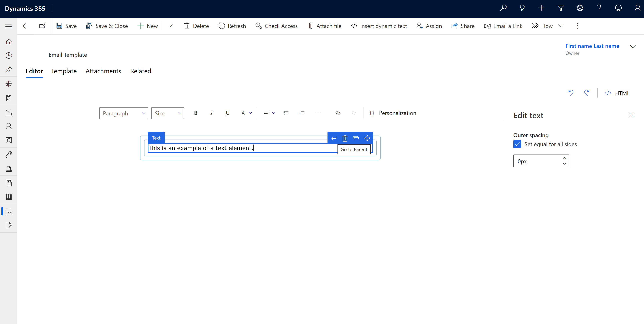644x324 pixels.
Task: Click the Insert dynamic text icon
Action: [354, 26]
